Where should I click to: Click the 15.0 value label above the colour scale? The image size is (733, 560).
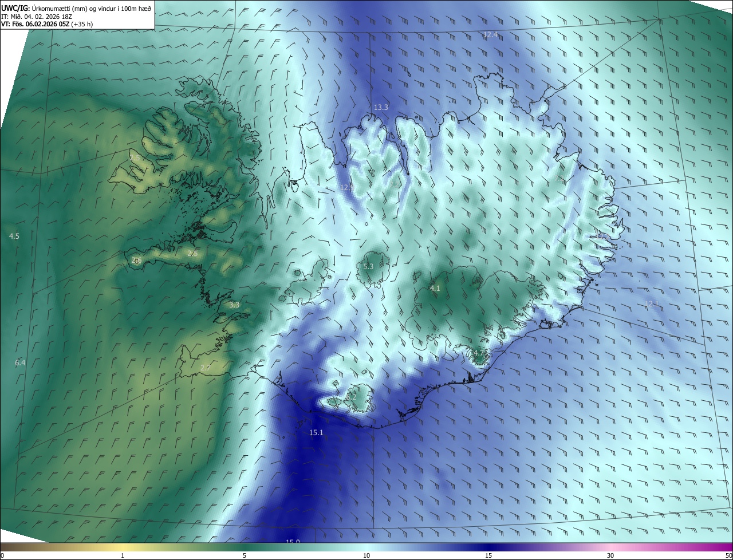point(293,541)
